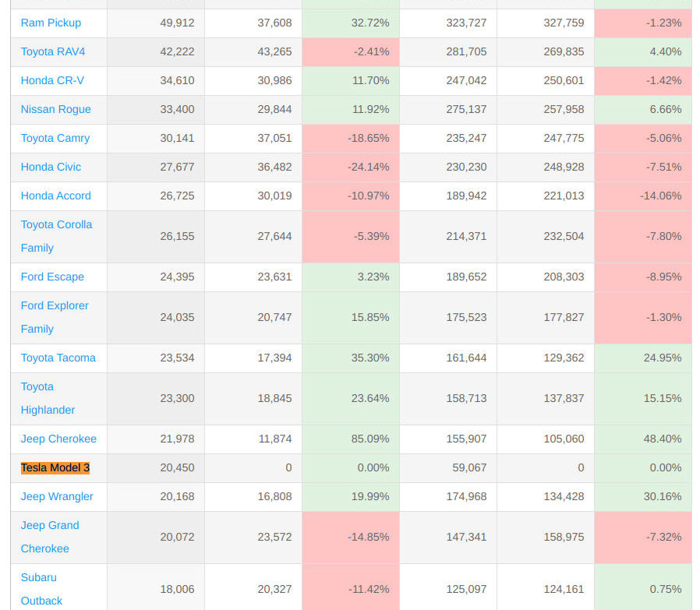The width and height of the screenshot is (700, 610).
Task: Follow the Jeep Cherokee link
Action: pos(58,439)
